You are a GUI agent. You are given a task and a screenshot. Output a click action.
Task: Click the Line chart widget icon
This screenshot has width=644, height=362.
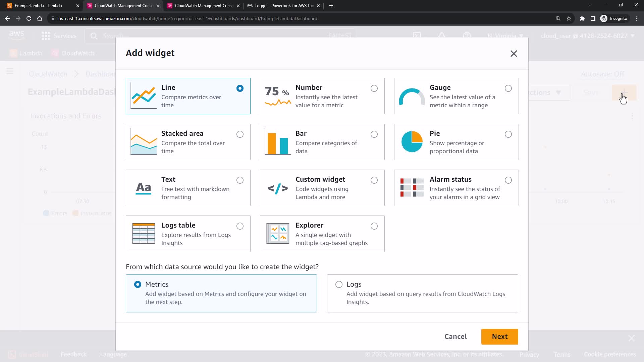[x=144, y=96]
